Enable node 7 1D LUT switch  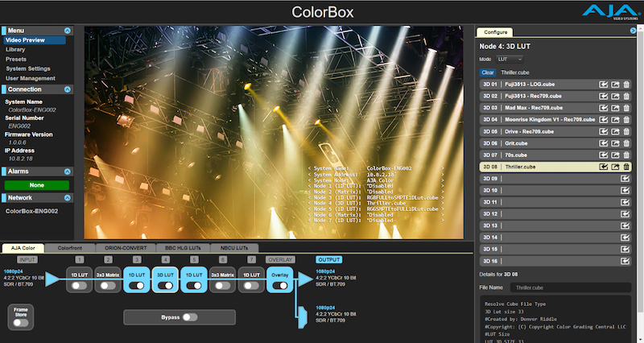[251, 286]
